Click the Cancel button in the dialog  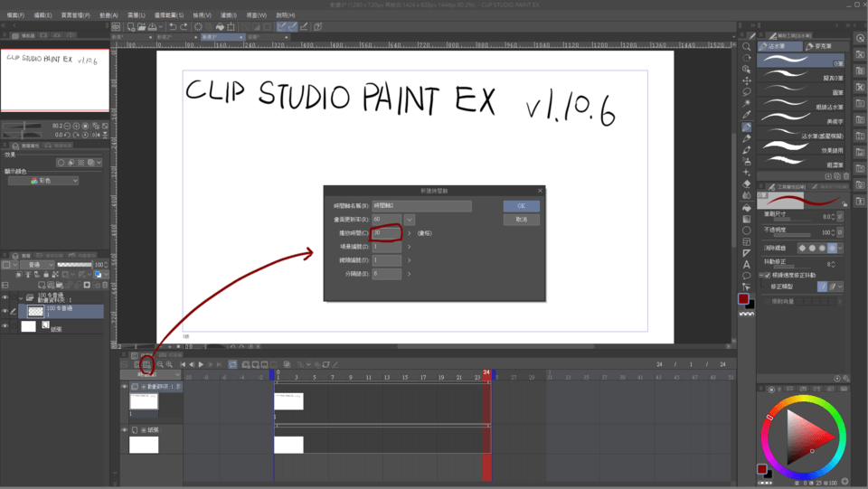point(521,220)
